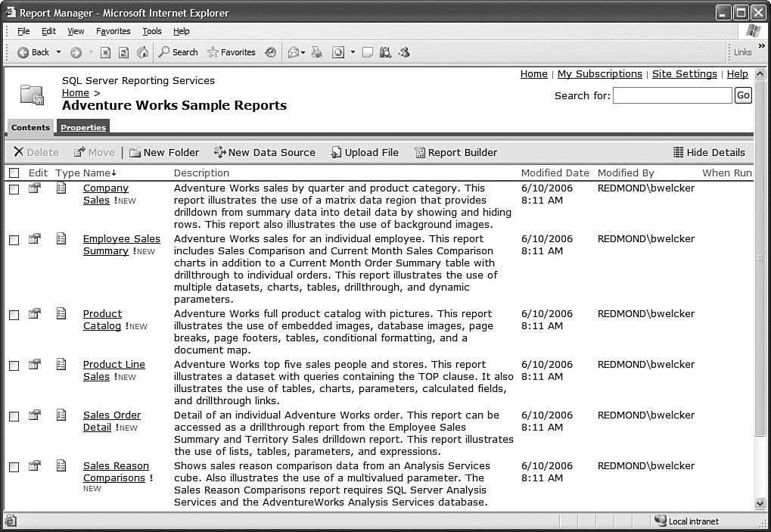Edit properties icon for Product Line Sales
This screenshot has width=771, height=532.
(x=34, y=364)
